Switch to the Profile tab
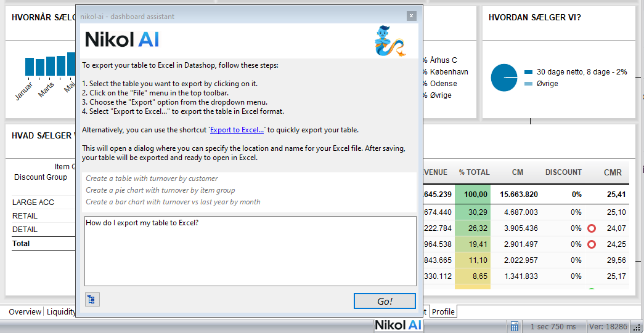Viewport: 644px width, 333px height. coord(443,311)
